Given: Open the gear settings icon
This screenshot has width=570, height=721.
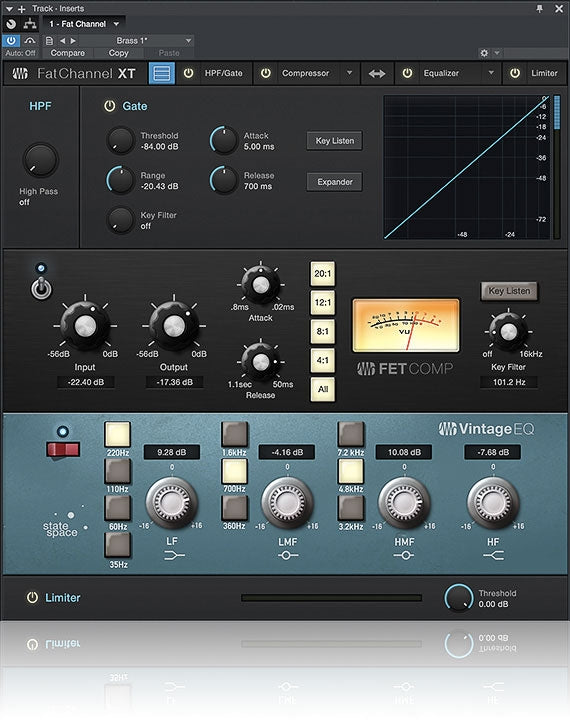Looking at the screenshot, I should 484,53.
